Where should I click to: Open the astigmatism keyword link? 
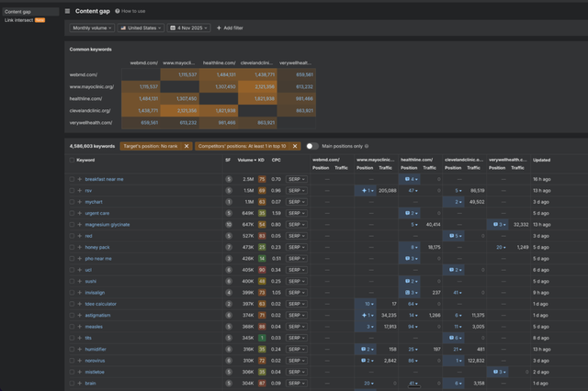click(x=99, y=315)
